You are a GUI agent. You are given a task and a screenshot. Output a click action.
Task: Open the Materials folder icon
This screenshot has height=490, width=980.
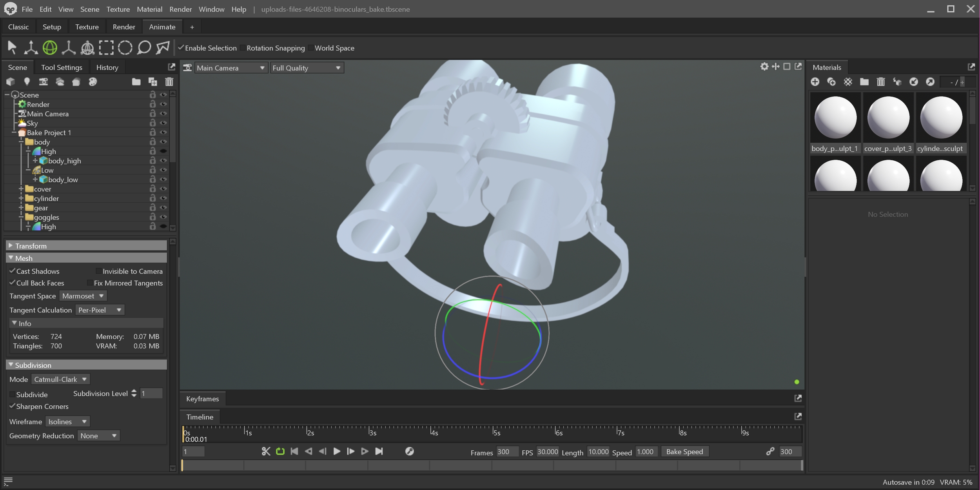click(x=864, y=82)
